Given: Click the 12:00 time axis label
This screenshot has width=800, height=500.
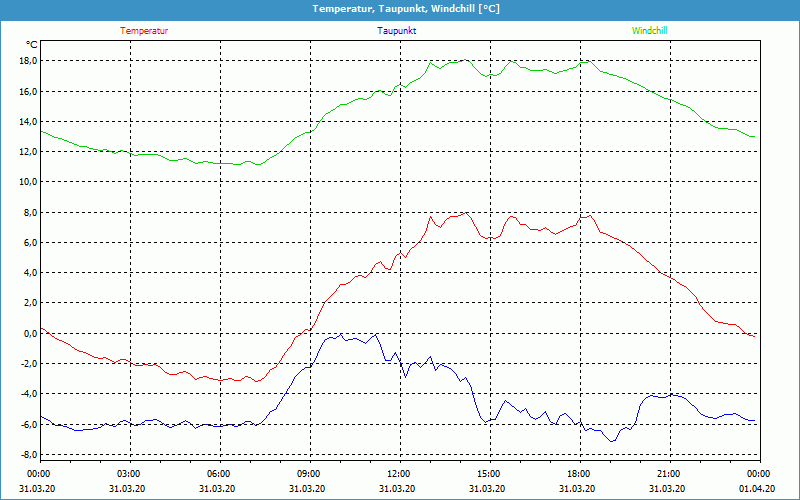Looking at the screenshot, I should [x=398, y=473].
